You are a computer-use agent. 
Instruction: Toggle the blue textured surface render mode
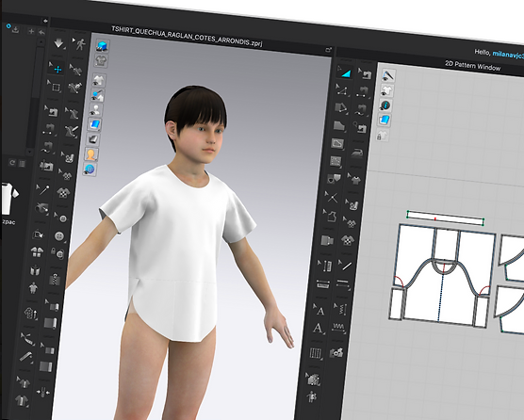tap(94, 124)
